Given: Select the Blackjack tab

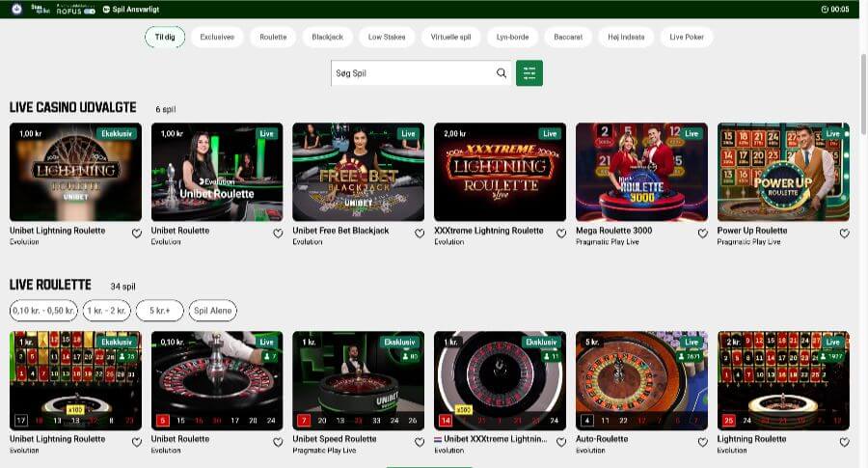Looking at the screenshot, I should pyautogui.click(x=327, y=37).
